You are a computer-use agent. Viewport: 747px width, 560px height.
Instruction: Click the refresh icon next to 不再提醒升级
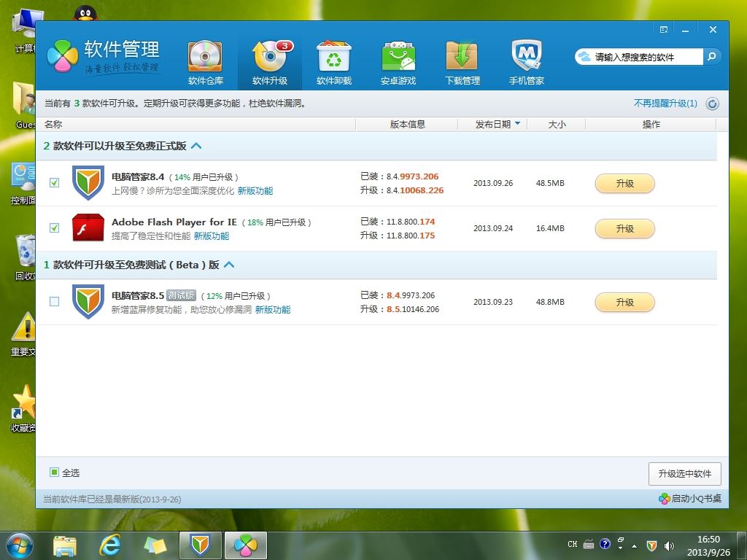pyautogui.click(x=712, y=104)
